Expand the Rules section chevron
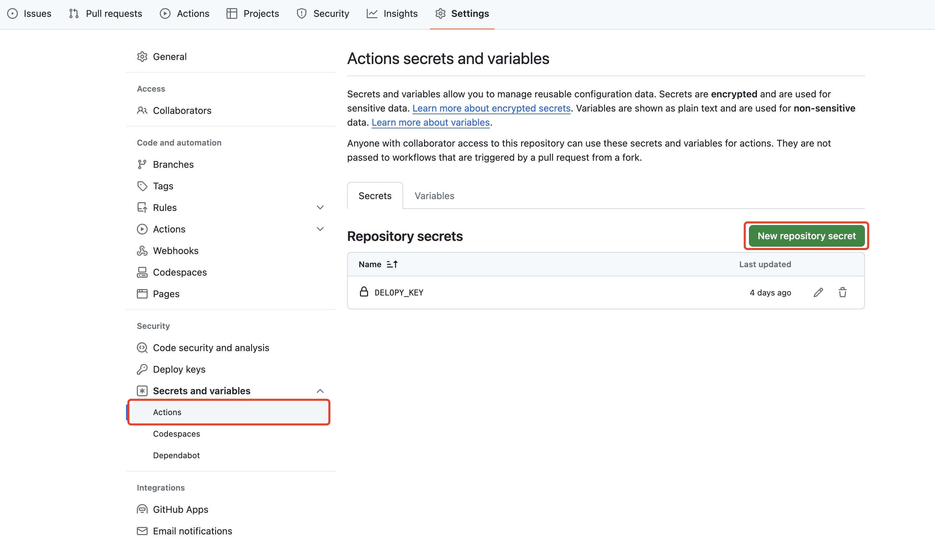Viewport: 935px width, 560px height. point(320,208)
